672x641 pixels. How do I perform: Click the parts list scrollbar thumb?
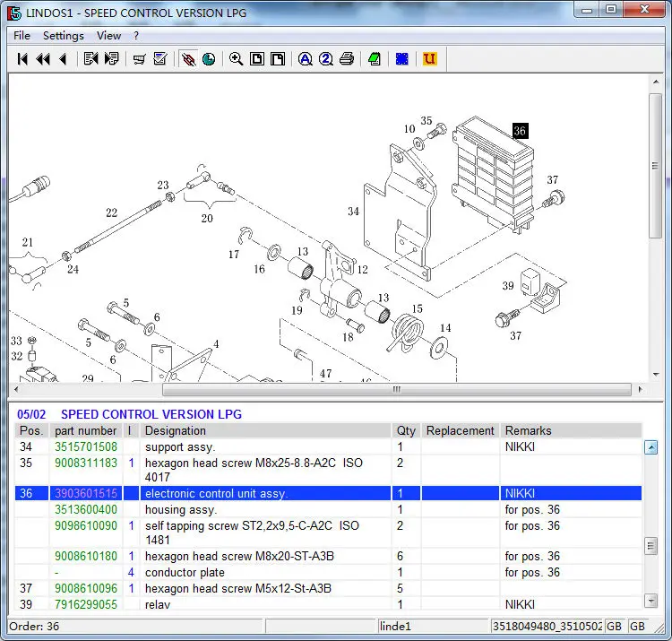(651, 546)
